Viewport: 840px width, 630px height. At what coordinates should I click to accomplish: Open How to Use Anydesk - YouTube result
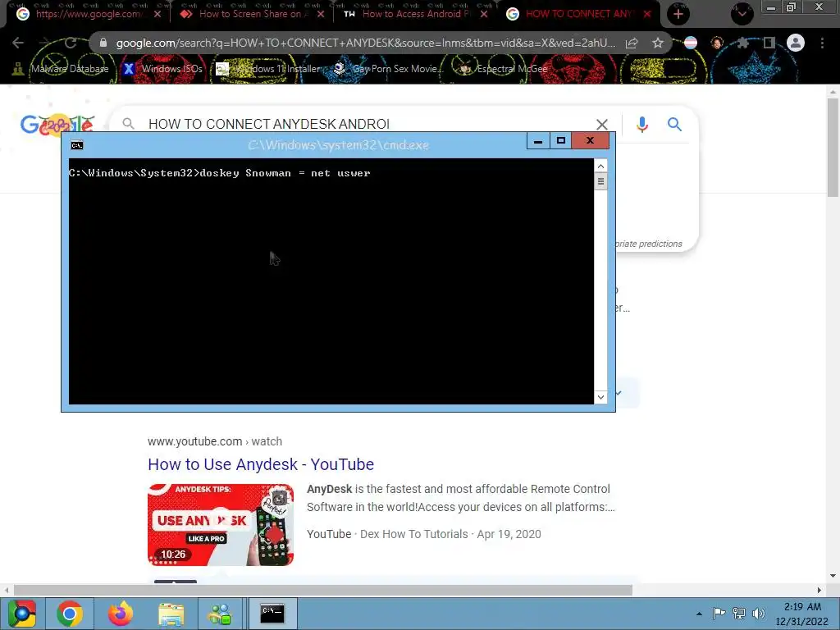click(261, 464)
